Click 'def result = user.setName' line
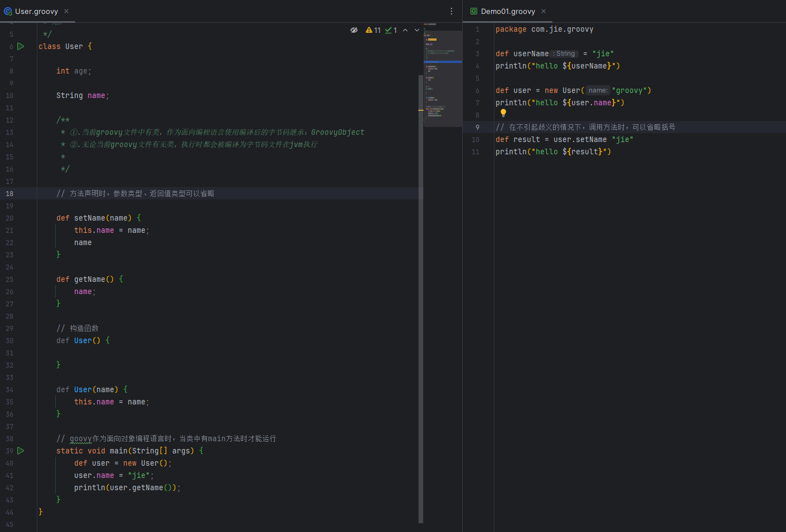The height and width of the screenshot is (532, 786). 564,139
